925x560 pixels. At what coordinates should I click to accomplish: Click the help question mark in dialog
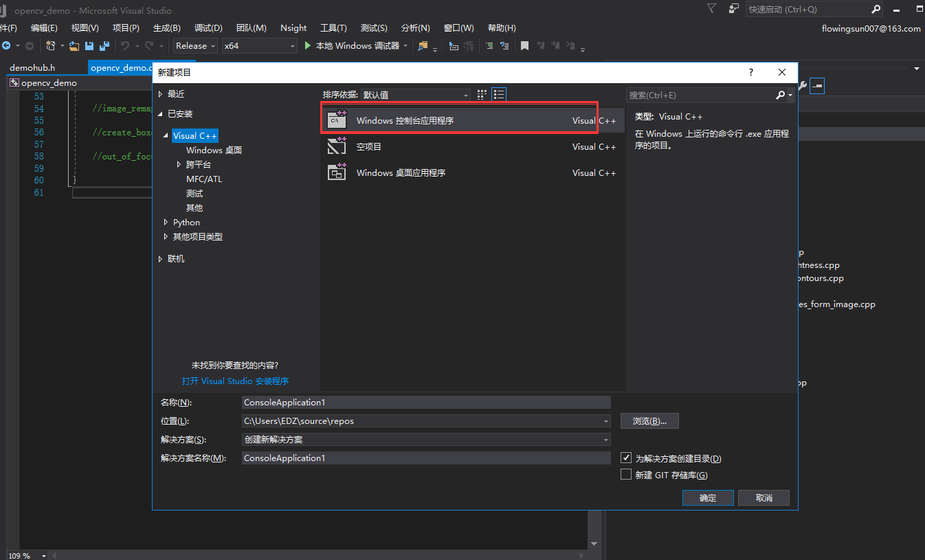(750, 72)
